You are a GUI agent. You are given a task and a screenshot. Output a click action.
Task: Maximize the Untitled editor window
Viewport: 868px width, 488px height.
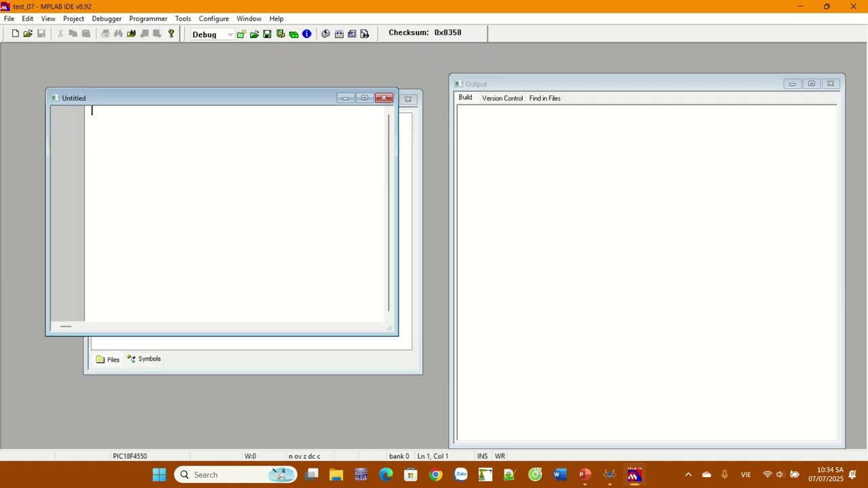coord(365,98)
